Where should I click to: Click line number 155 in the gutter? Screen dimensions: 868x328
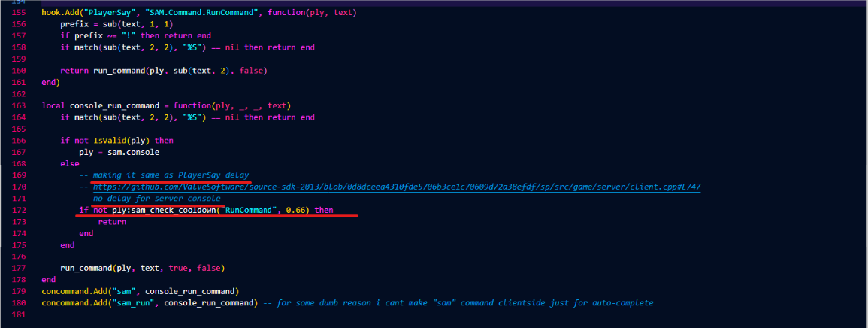(18, 12)
